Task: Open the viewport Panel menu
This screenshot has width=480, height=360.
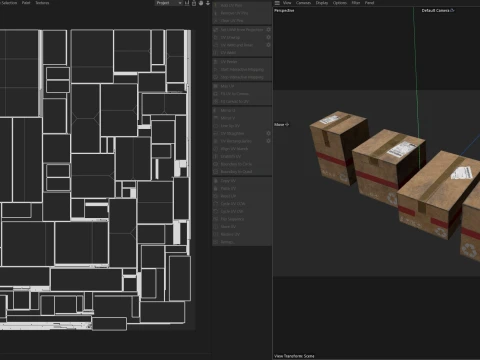Action: click(369, 3)
